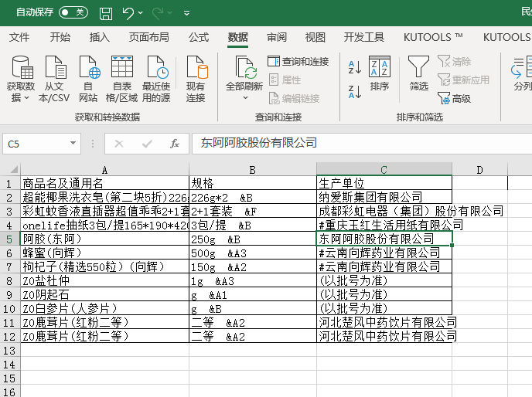The height and width of the screenshot is (397, 532).
Task: Click cell 250g &B
Action: pos(252,239)
